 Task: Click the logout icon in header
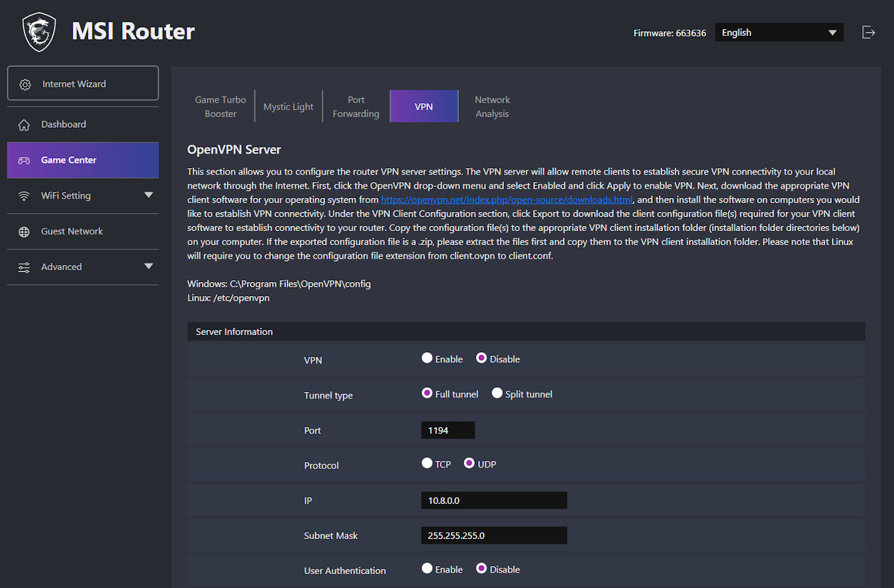click(868, 32)
